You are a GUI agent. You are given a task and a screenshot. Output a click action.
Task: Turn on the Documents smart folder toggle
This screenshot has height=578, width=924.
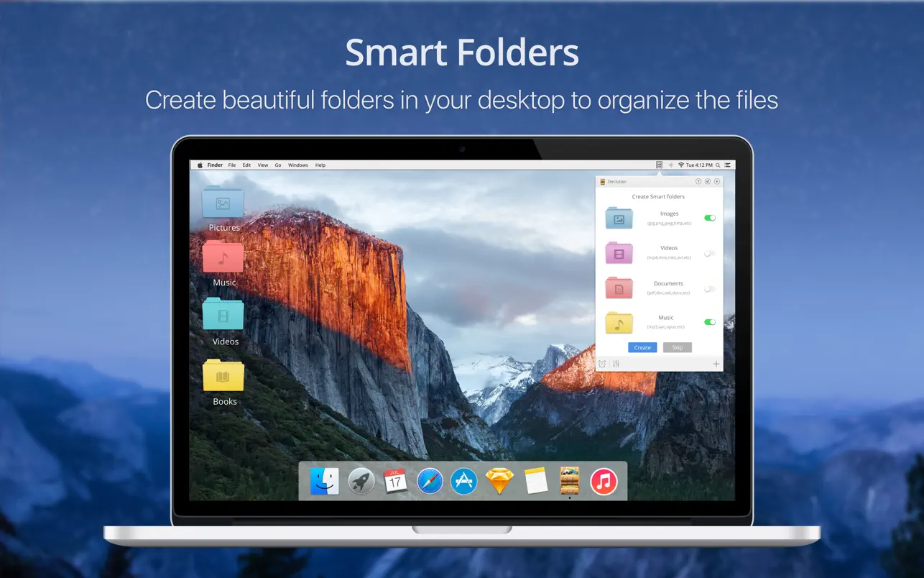[710, 288]
